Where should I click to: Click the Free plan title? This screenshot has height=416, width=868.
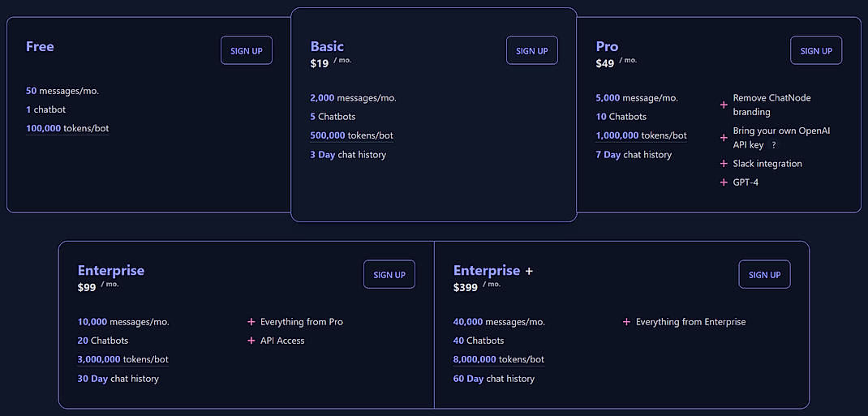(40, 46)
